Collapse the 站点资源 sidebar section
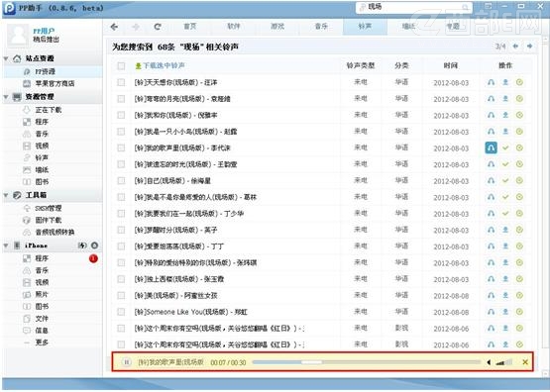 click(x=6, y=58)
